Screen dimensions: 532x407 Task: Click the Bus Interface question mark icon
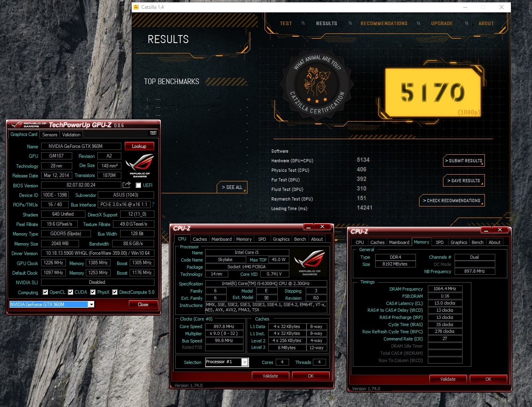[x=153, y=204]
